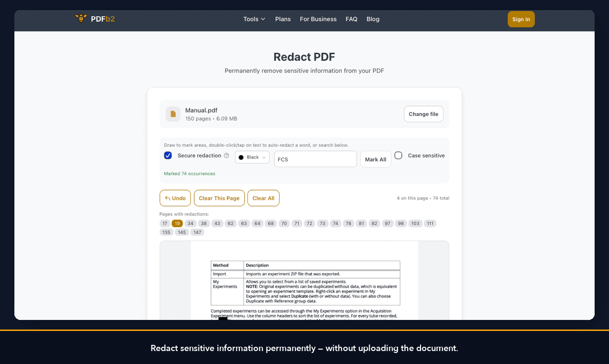
Task: Open the Black redaction color dropdown
Action: pyautogui.click(x=252, y=157)
